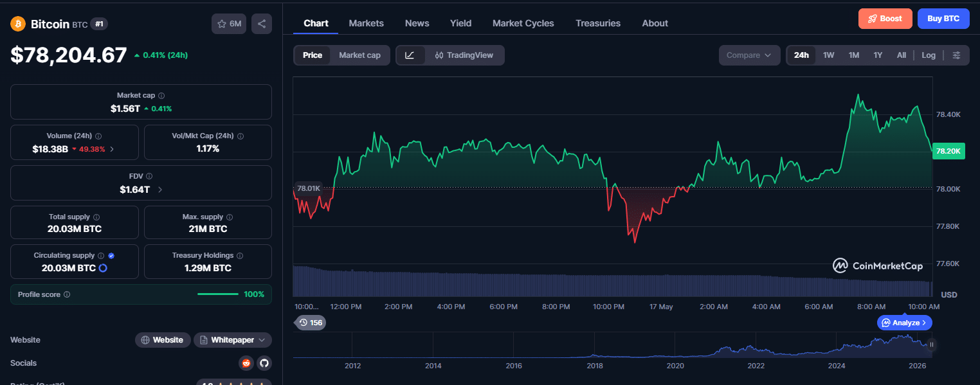Image resolution: width=980 pixels, height=385 pixels.
Task: Open the Chart tab
Action: (316, 23)
